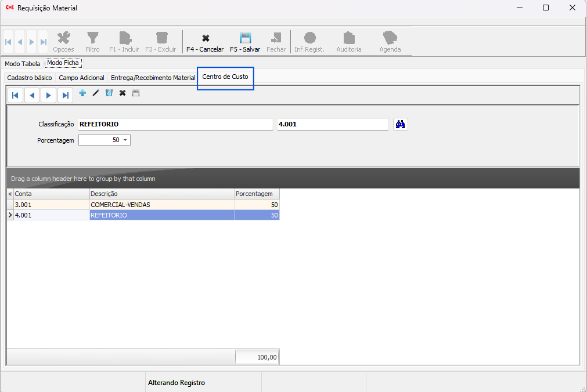Sort by the Descrição column header
The height and width of the screenshot is (392, 587).
(x=162, y=194)
